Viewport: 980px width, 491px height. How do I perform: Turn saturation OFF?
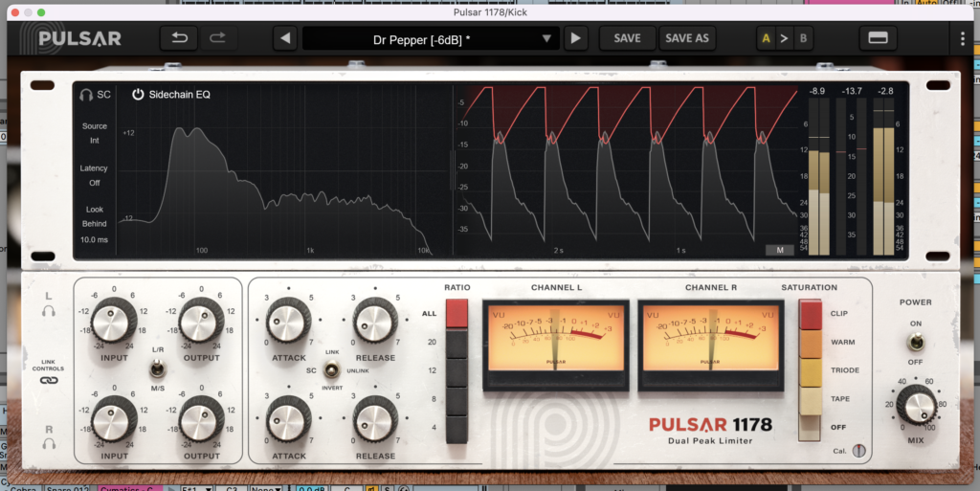pos(811,429)
